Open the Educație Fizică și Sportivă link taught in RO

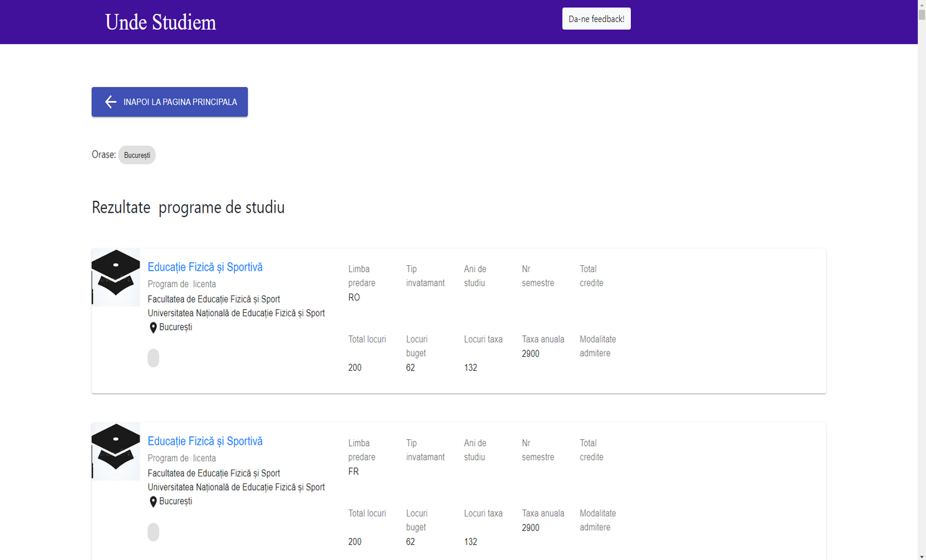click(205, 267)
